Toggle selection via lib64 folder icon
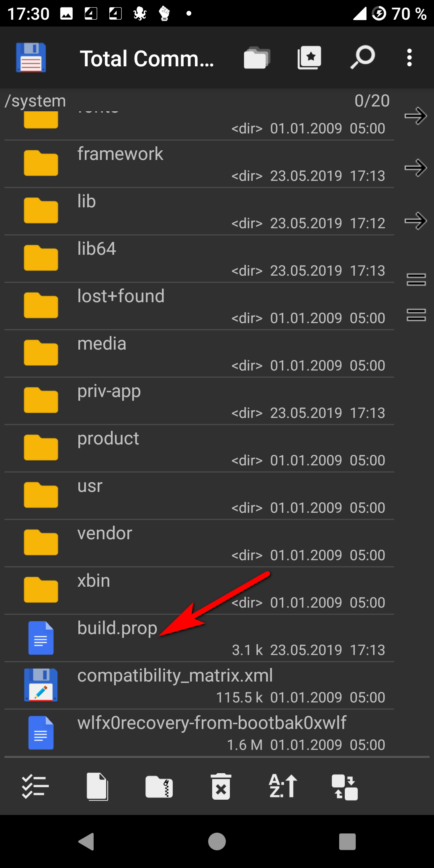The width and height of the screenshot is (434, 868). pyautogui.click(x=41, y=258)
